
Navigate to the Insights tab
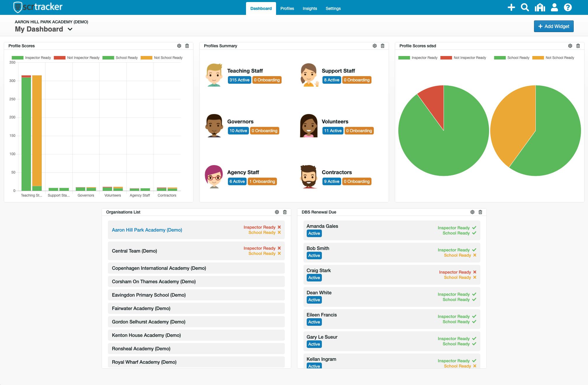(310, 8)
